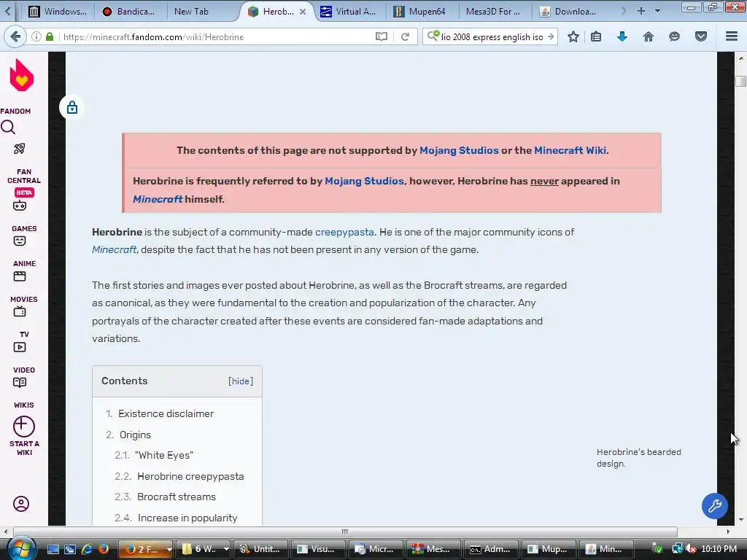Click the rocket icon under Fandom search
This screenshot has width=747, height=560.
pos(20,149)
